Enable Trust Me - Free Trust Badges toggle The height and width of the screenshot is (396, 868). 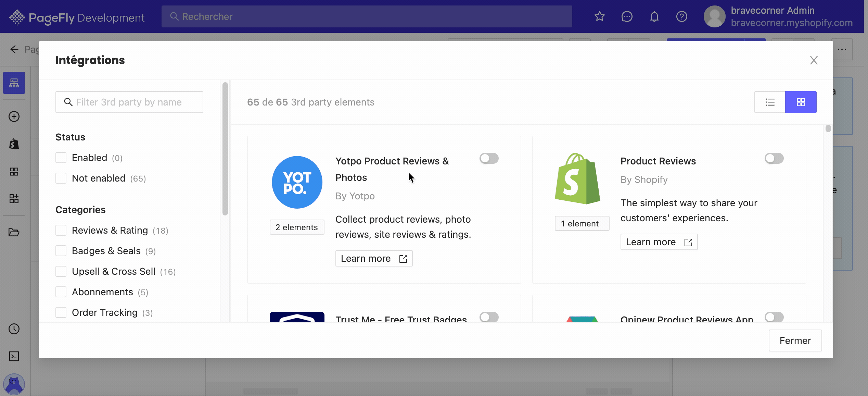(489, 317)
